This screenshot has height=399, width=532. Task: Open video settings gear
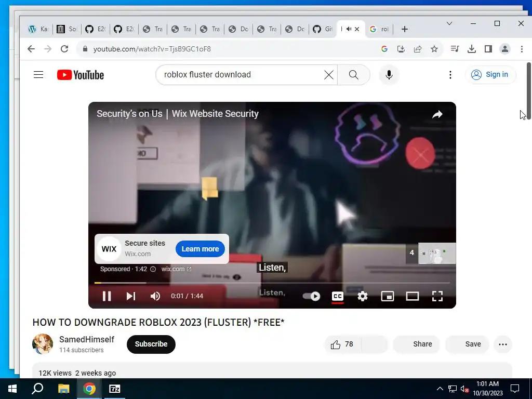pyautogui.click(x=362, y=296)
